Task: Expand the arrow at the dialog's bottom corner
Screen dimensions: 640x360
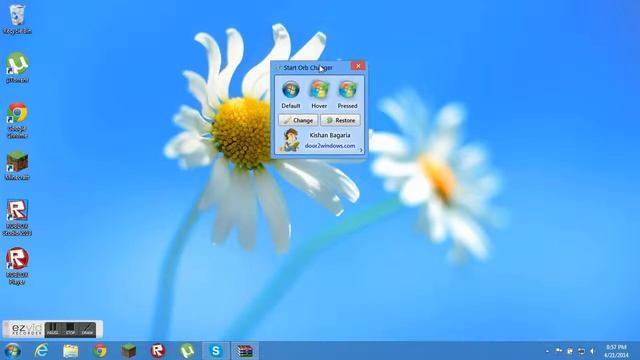Action: [x=361, y=151]
